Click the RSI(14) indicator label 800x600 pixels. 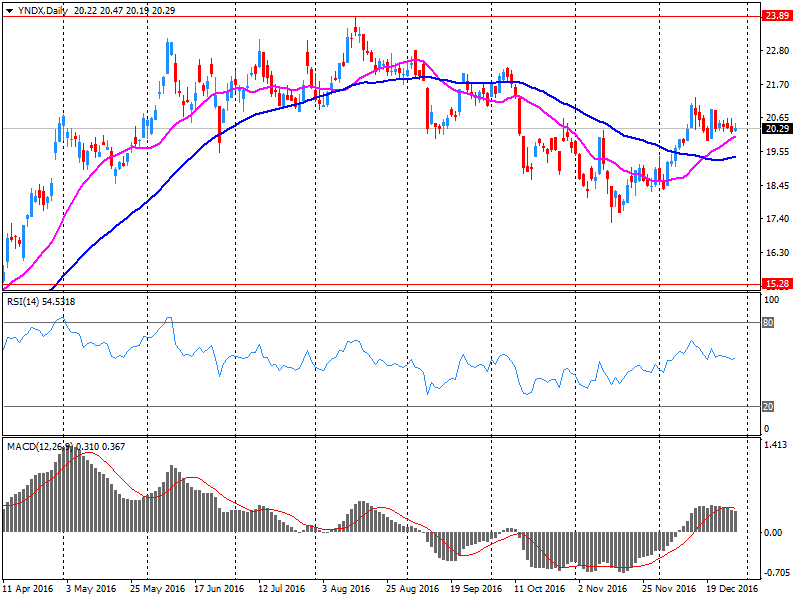coord(26,301)
